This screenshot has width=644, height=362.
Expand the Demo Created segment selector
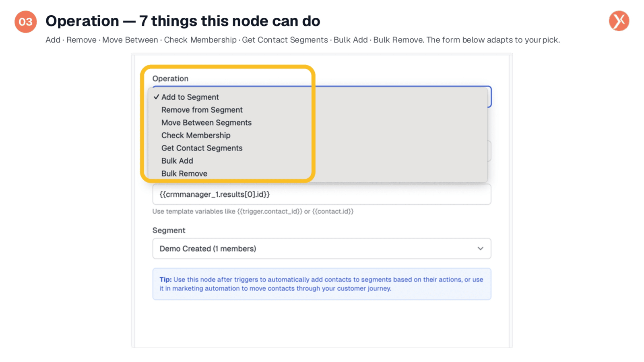pos(322,249)
